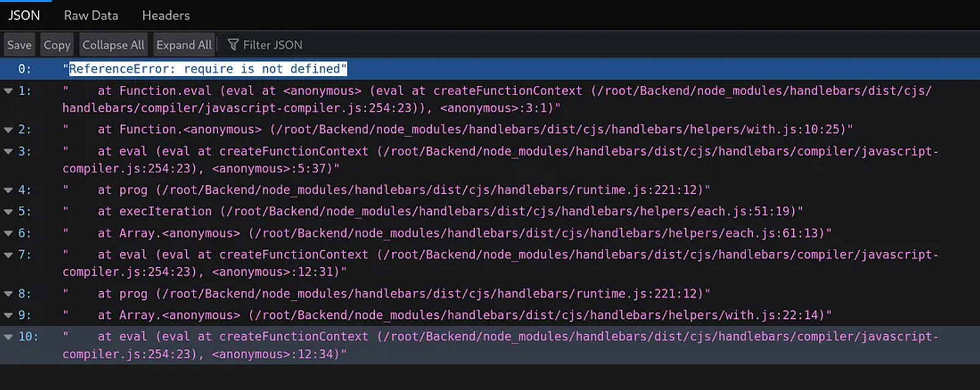Click the with.js:22:14 stack line
Viewport: 980px width, 390px height.
pyautogui.click(x=447, y=315)
